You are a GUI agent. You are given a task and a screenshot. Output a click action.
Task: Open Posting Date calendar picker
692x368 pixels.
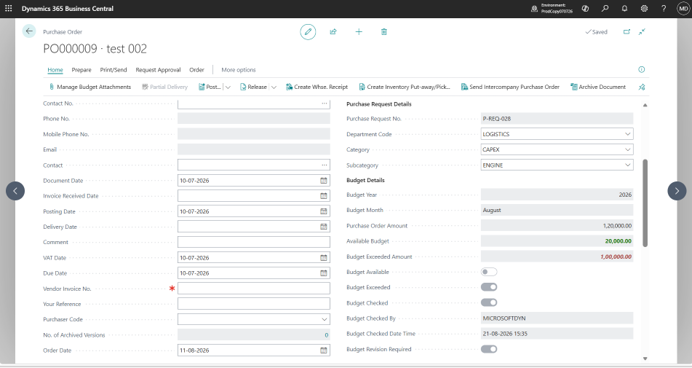tap(323, 211)
